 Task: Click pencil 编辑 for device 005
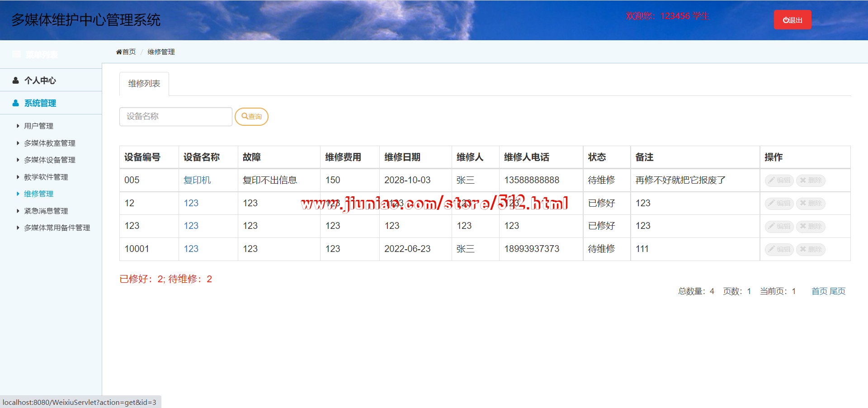pyautogui.click(x=779, y=180)
